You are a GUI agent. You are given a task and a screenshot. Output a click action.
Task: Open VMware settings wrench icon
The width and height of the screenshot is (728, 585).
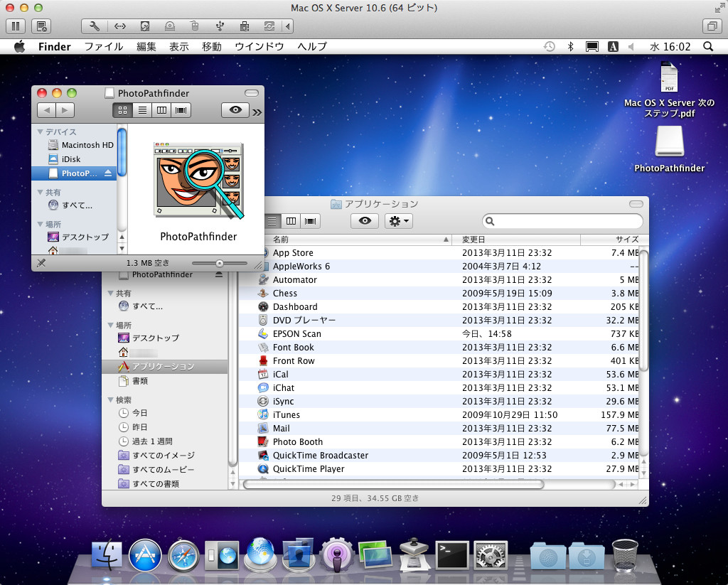[95, 26]
